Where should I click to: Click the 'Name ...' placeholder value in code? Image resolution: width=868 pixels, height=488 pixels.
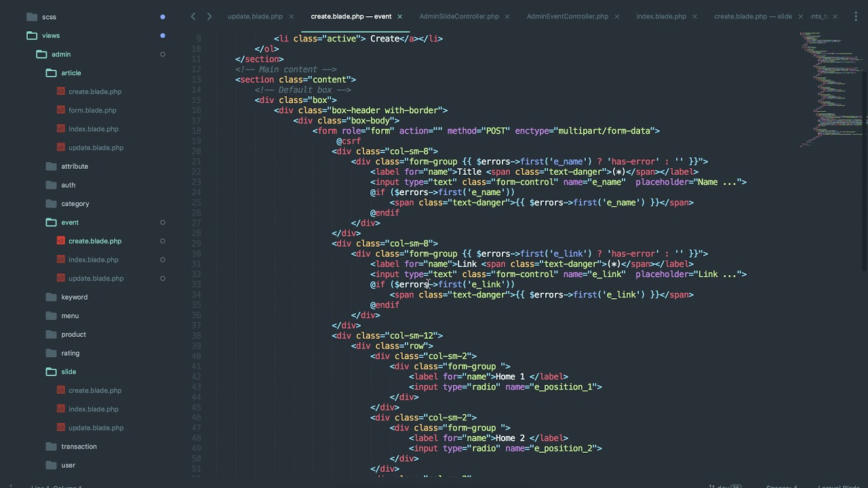pos(717,182)
